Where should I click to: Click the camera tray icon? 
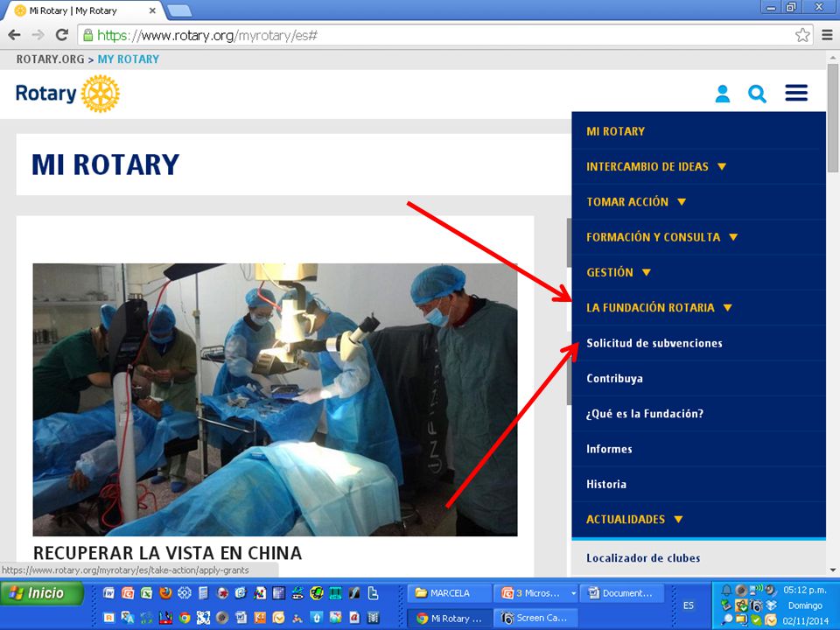click(x=756, y=605)
